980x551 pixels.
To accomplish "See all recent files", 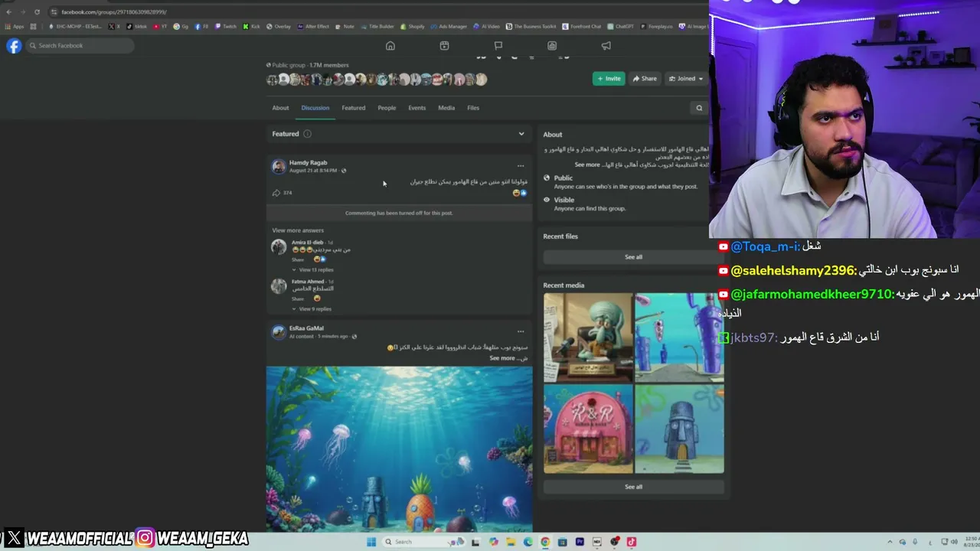I will click(x=633, y=257).
